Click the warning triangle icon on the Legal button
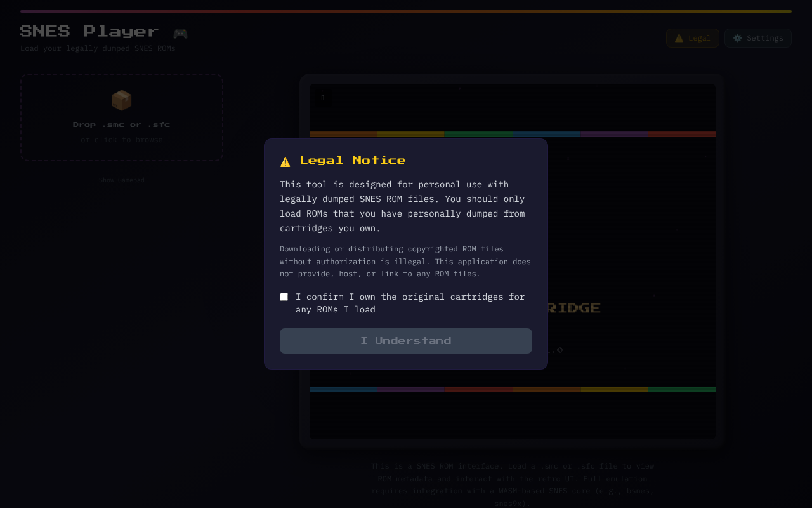This screenshot has width=812, height=508. point(679,38)
